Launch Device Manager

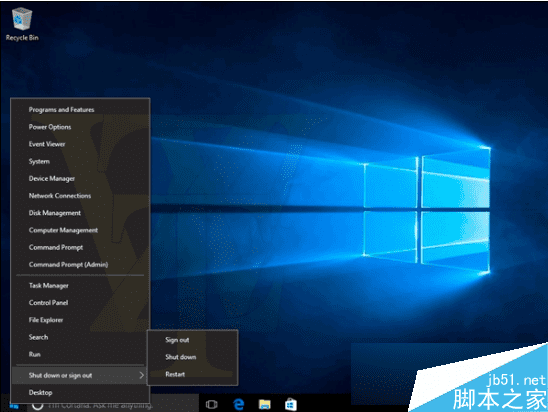pos(81,179)
